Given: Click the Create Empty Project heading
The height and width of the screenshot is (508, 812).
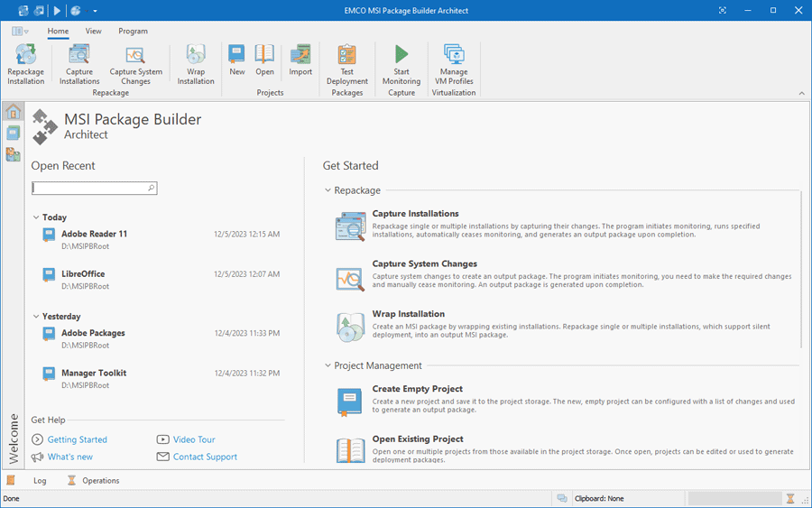Looking at the screenshot, I should pos(418,389).
